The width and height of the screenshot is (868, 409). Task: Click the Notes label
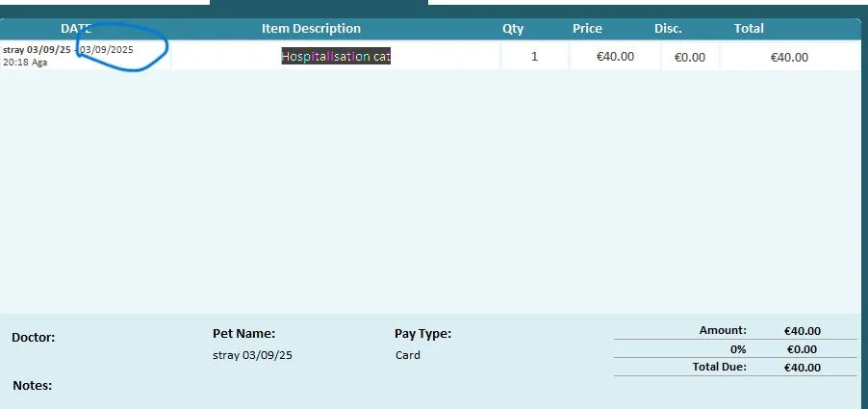(33, 386)
